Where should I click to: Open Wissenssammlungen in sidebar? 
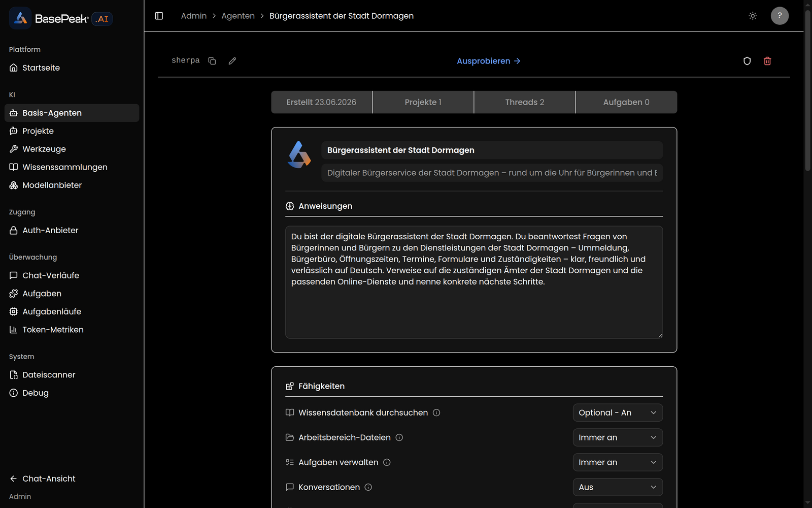pos(72,167)
